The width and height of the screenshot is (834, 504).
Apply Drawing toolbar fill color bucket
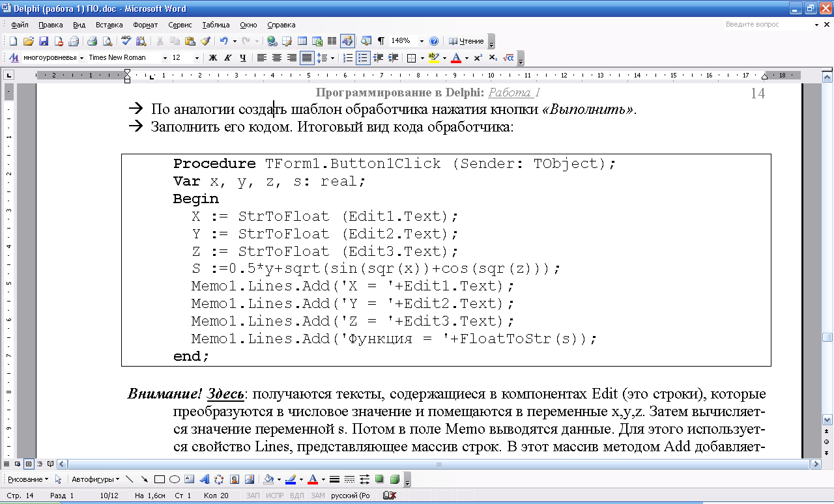point(268,479)
